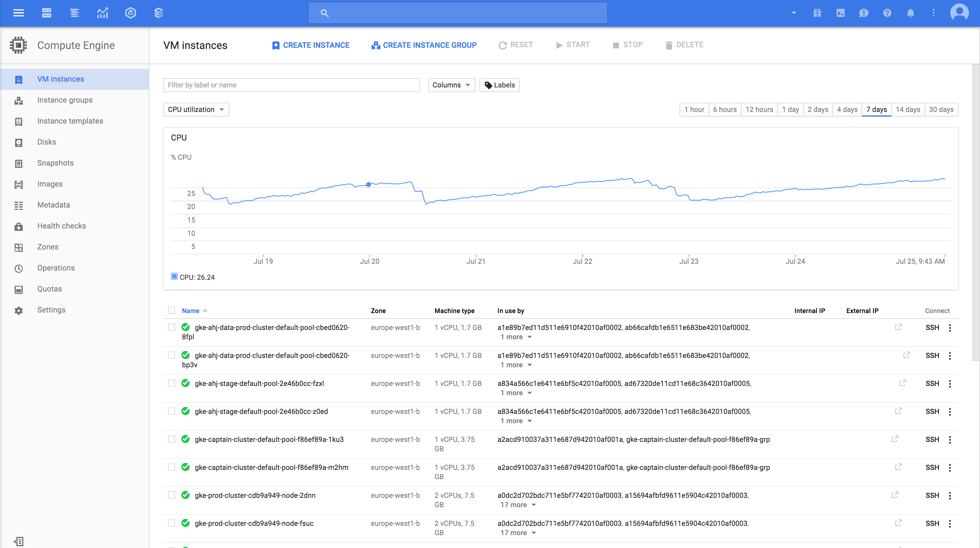The height and width of the screenshot is (548, 980).
Task: Open the Monitoring chart icon in top bar
Action: pos(103,13)
